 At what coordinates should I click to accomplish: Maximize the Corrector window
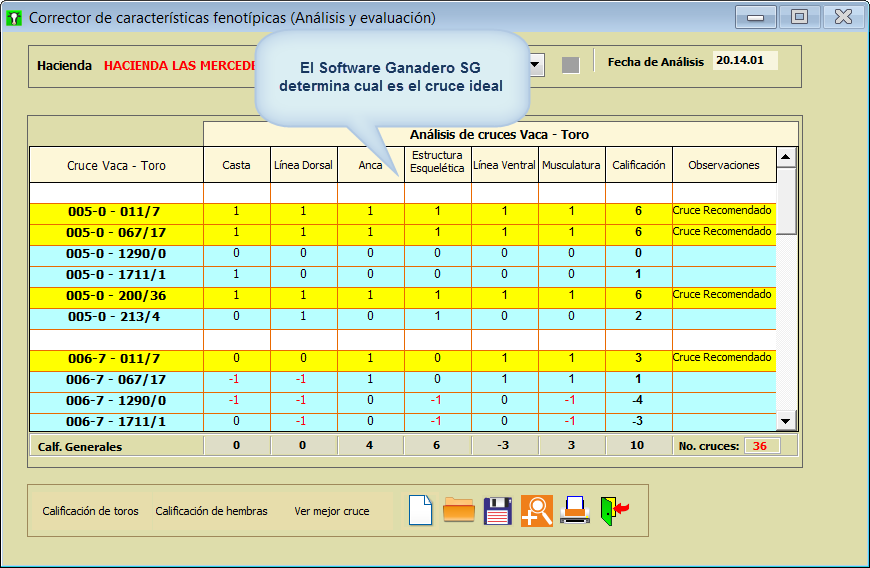(799, 17)
